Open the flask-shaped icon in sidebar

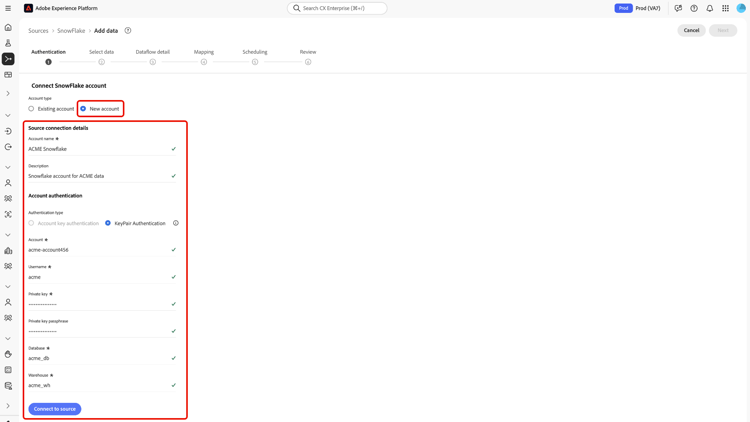pos(8,43)
